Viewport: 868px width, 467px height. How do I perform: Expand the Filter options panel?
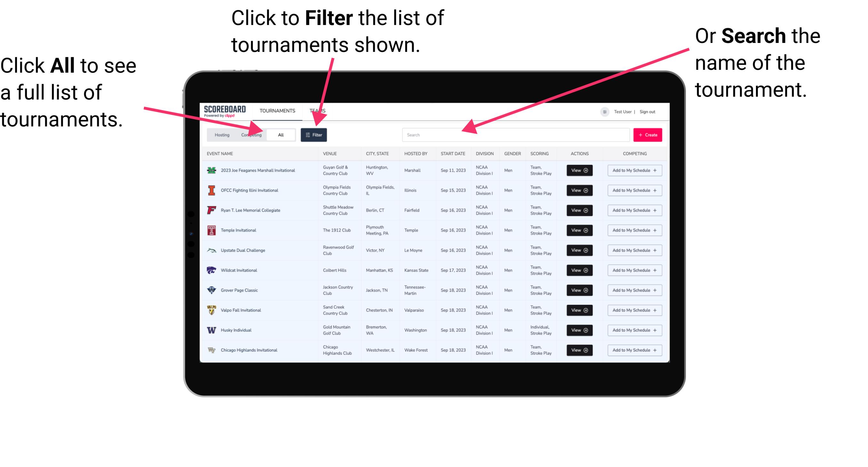pos(315,134)
